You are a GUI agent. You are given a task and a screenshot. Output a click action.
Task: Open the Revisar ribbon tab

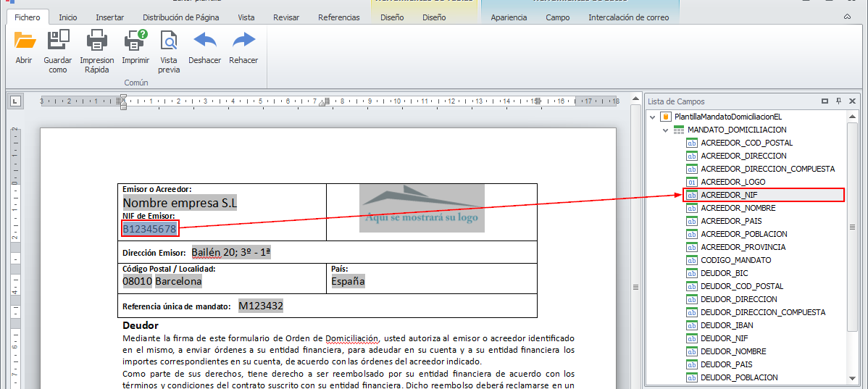[x=286, y=17]
